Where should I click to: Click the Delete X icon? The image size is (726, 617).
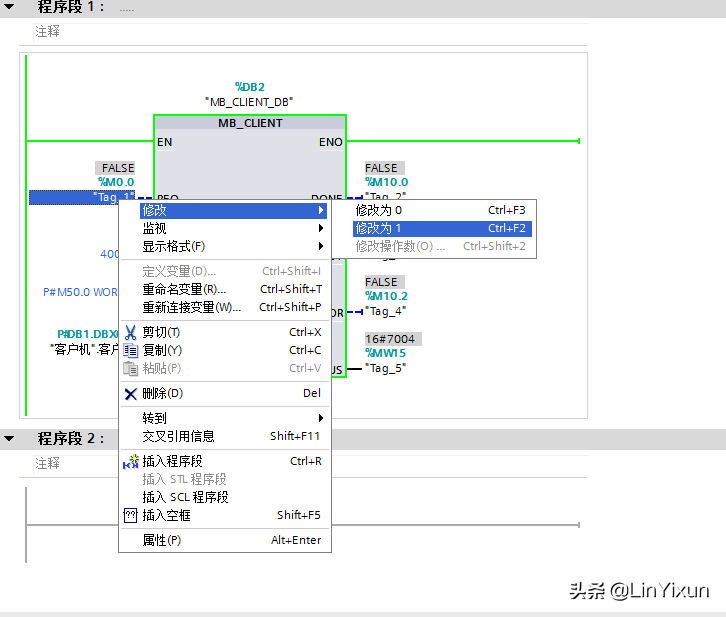click(131, 393)
